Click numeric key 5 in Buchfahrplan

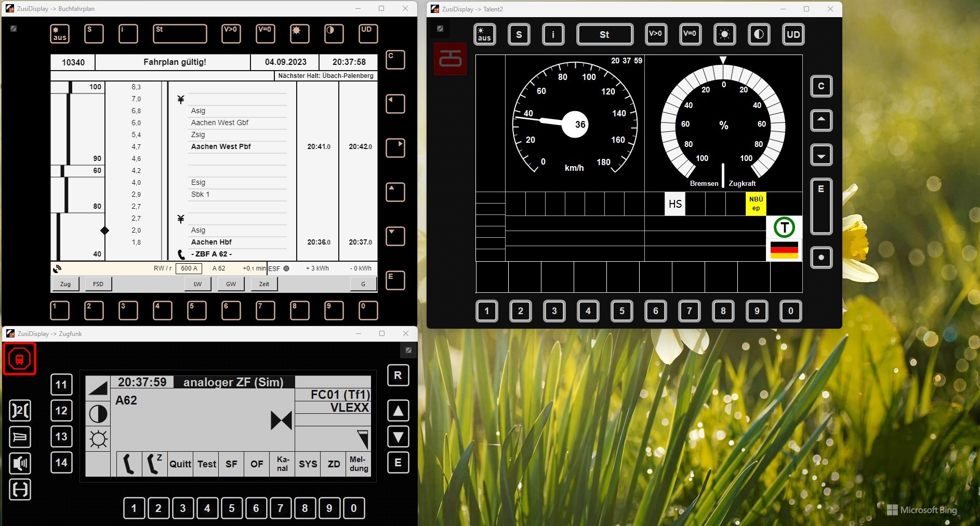[197, 311]
